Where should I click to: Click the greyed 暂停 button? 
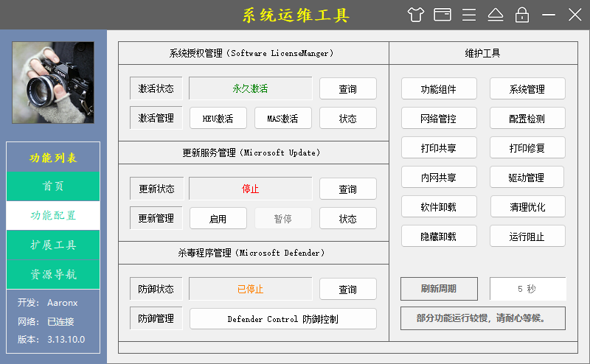[283, 219]
